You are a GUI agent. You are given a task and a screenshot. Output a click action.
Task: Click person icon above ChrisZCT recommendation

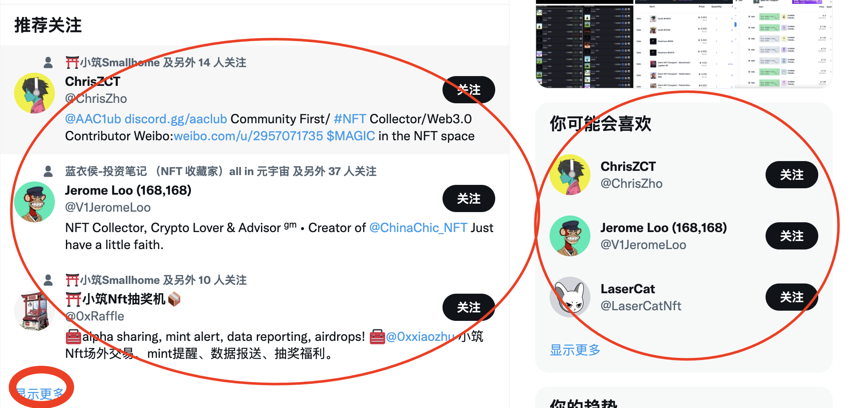tap(48, 62)
